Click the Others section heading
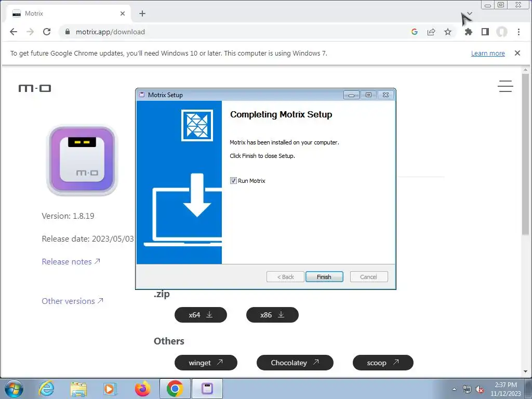 [169, 341]
